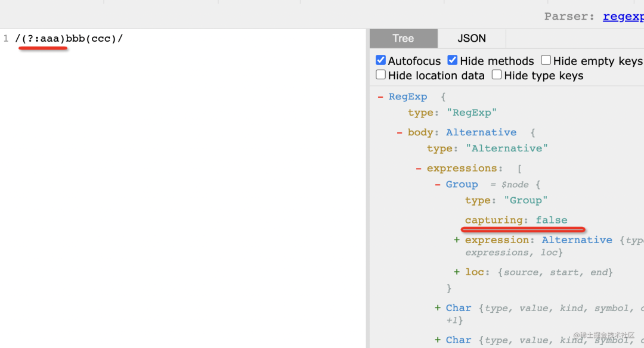Select the Group node label
This screenshot has height=348, width=644.
point(462,184)
